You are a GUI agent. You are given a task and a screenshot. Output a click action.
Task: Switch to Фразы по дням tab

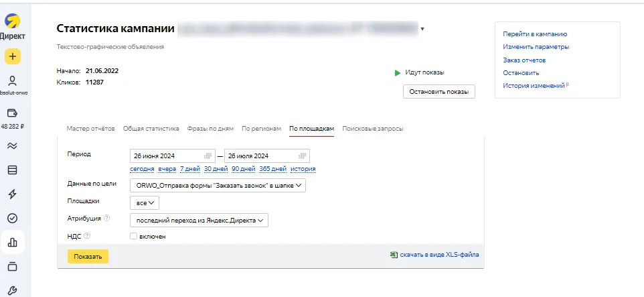pos(210,128)
